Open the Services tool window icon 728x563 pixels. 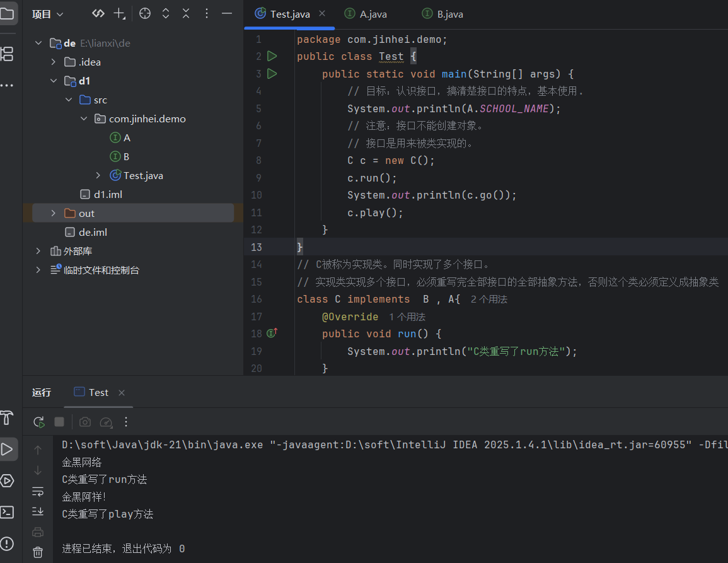pos(7,480)
